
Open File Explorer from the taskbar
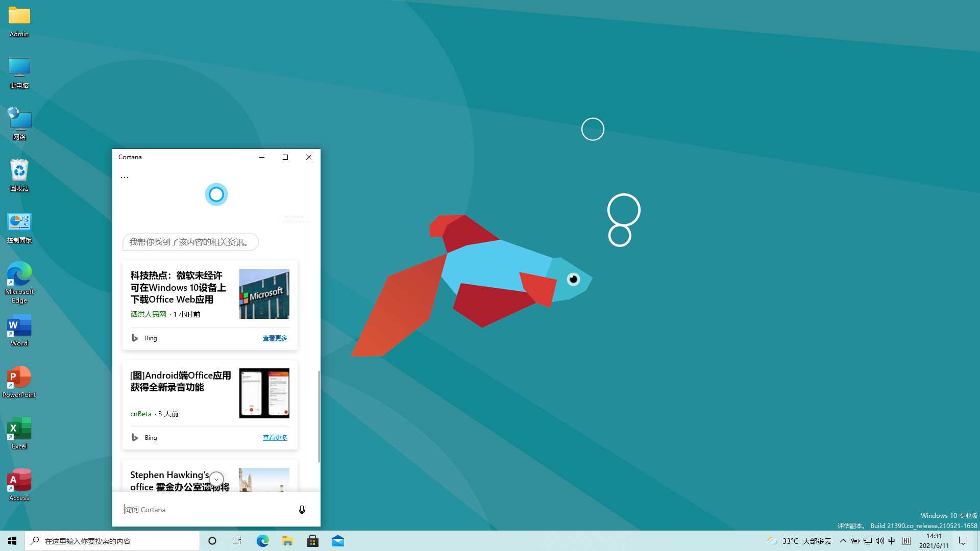[x=287, y=541]
